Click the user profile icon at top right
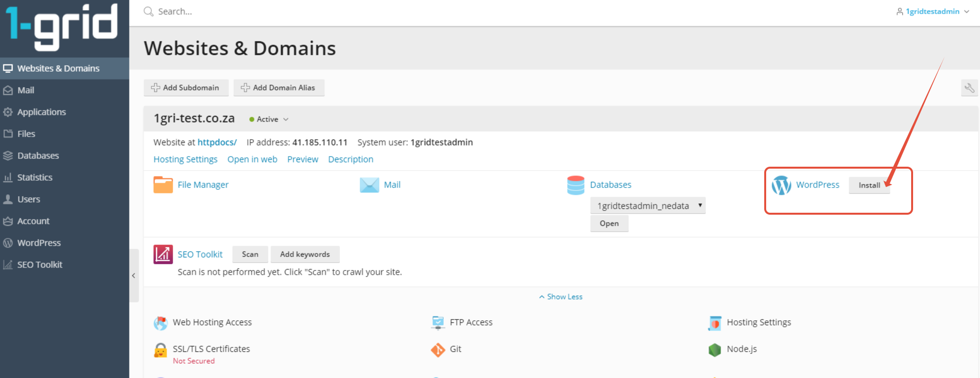This screenshot has width=980, height=378. point(900,12)
